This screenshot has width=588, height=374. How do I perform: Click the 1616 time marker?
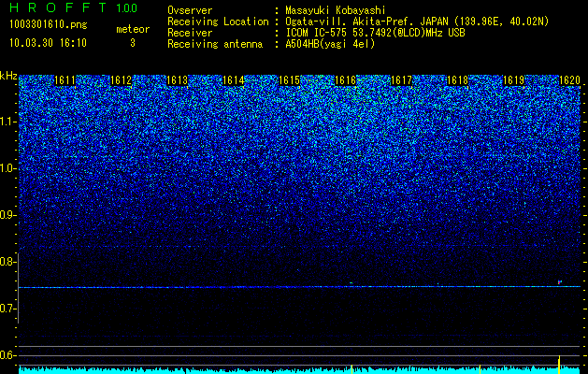point(345,80)
